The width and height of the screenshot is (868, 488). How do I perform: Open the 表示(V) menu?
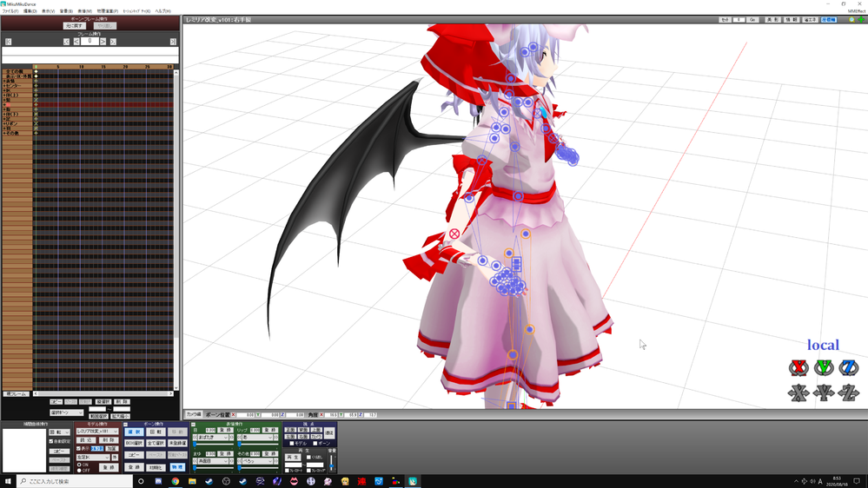click(48, 11)
